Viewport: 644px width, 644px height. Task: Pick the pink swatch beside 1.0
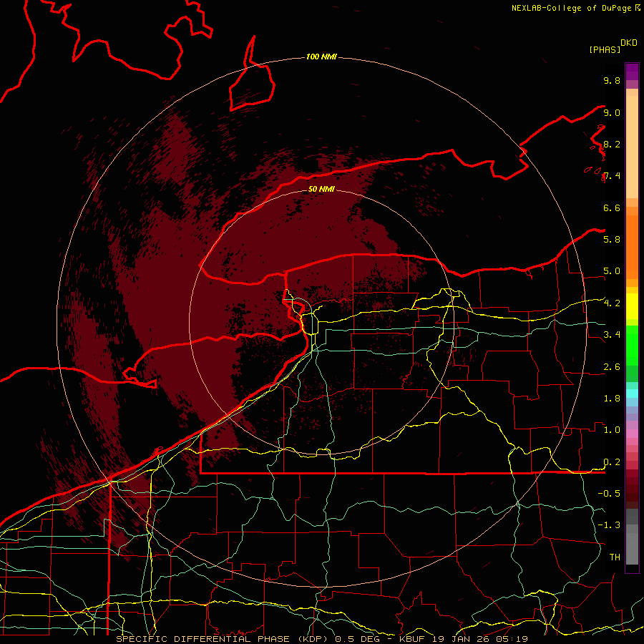click(632, 434)
